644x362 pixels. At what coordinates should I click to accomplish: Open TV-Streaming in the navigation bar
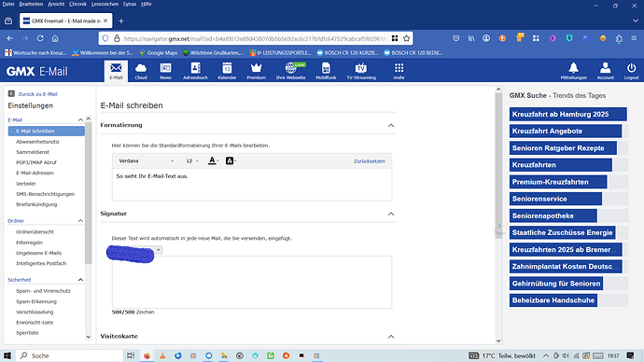(x=360, y=71)
